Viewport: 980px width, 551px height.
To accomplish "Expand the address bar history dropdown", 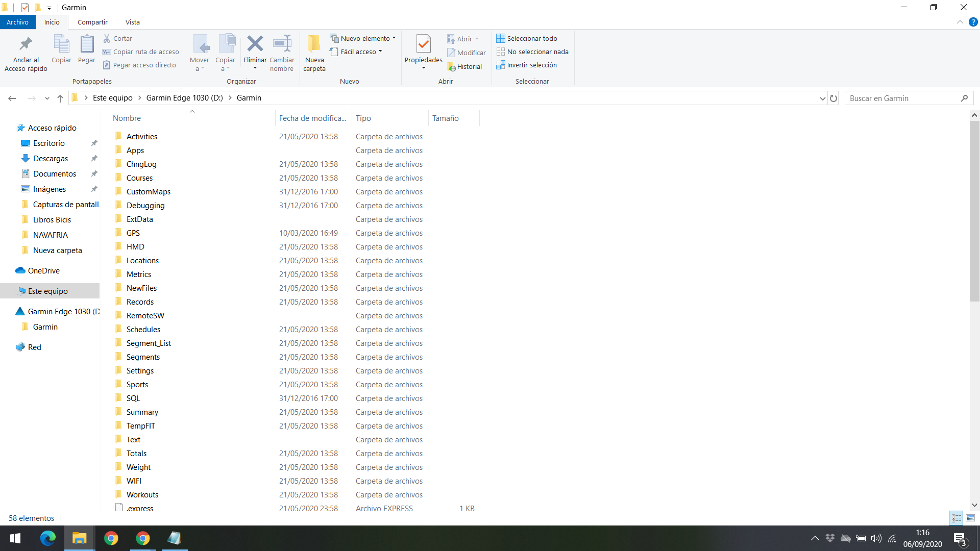I will (822, 98).
